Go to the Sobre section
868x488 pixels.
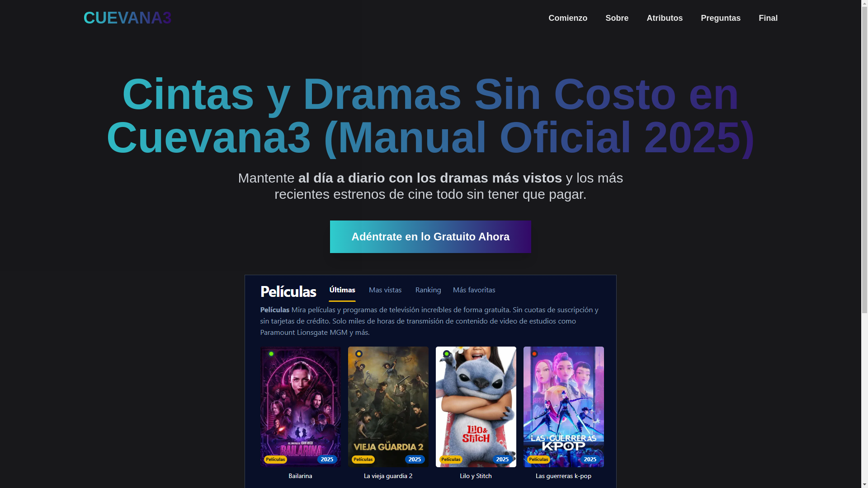[x=617, y=18]
